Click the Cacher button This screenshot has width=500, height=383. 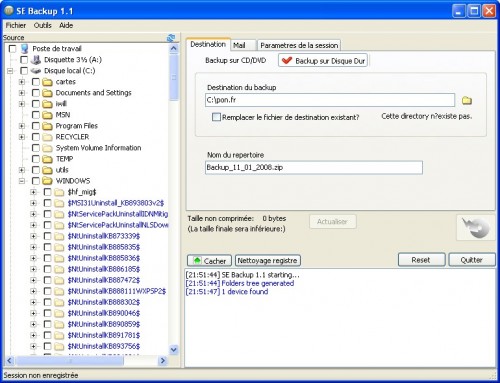[x=210, y=261]
